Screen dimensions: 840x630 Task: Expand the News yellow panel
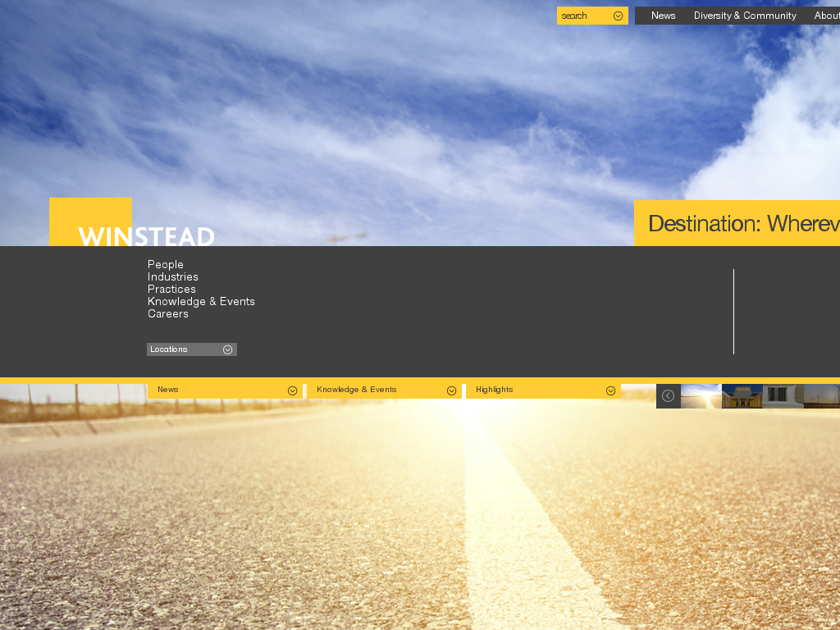225,390
